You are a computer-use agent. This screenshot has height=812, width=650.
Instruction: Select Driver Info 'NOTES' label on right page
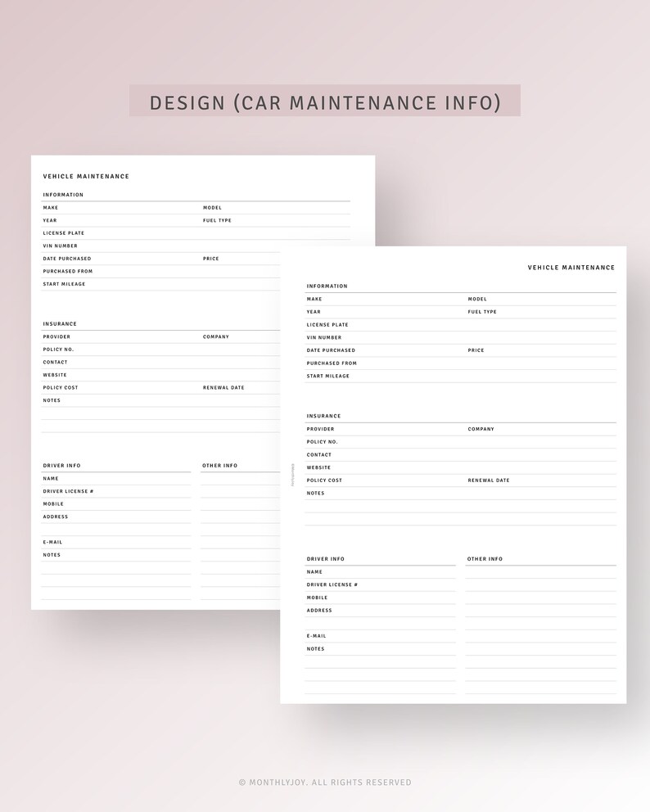coord(315,649)
